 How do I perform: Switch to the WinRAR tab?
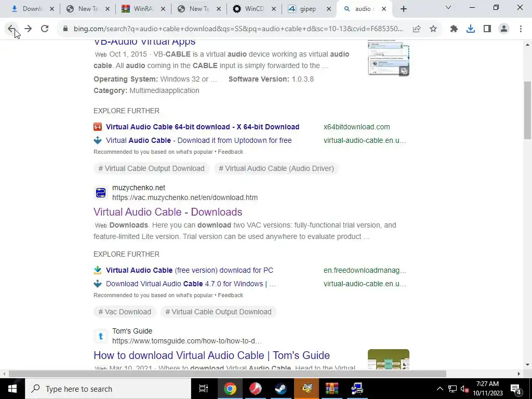tap(143, 9)
